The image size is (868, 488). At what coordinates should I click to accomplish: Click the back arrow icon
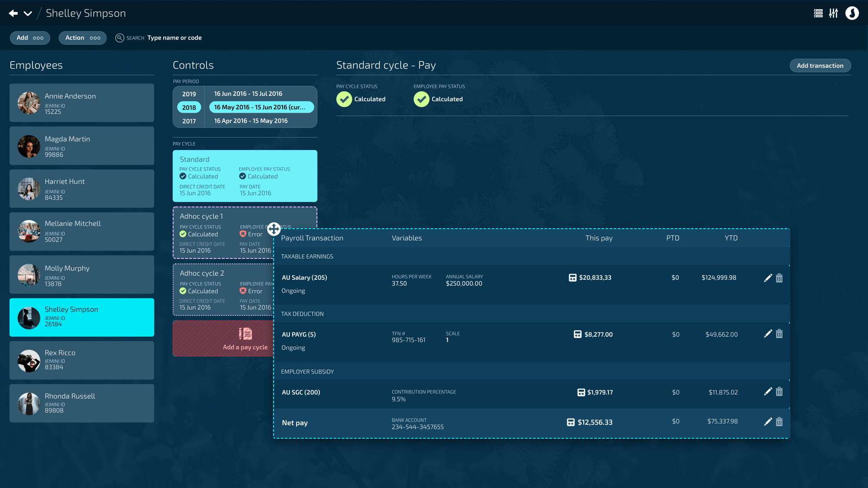[x=13, y=13]
